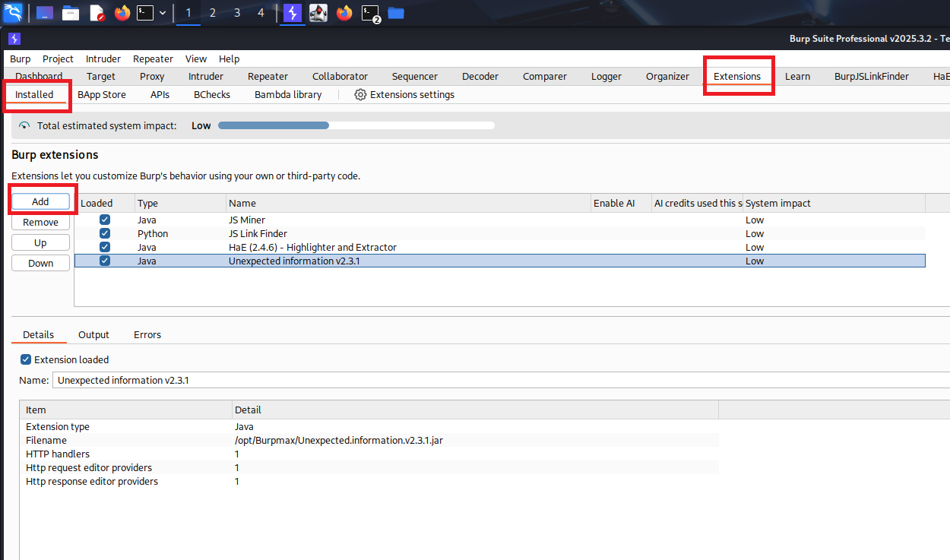Image resolution: width=950 pixels, height=560 pixels.
Task: Click the system impact gauge icon
Action: [x=24, y=126]
